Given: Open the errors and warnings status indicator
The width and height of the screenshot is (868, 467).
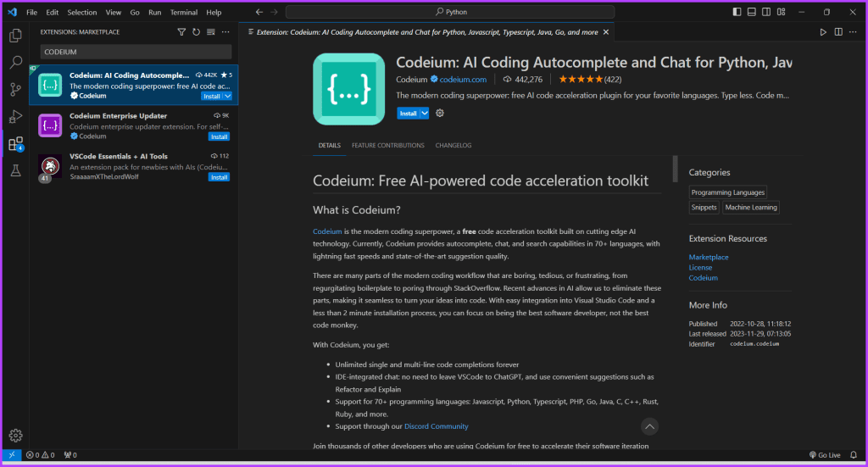Looking at the screenshot, I should tap(41, 455).
